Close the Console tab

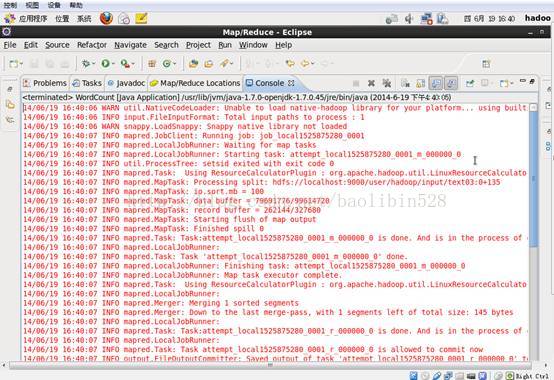pyautogui.click(x=291, y=83)
